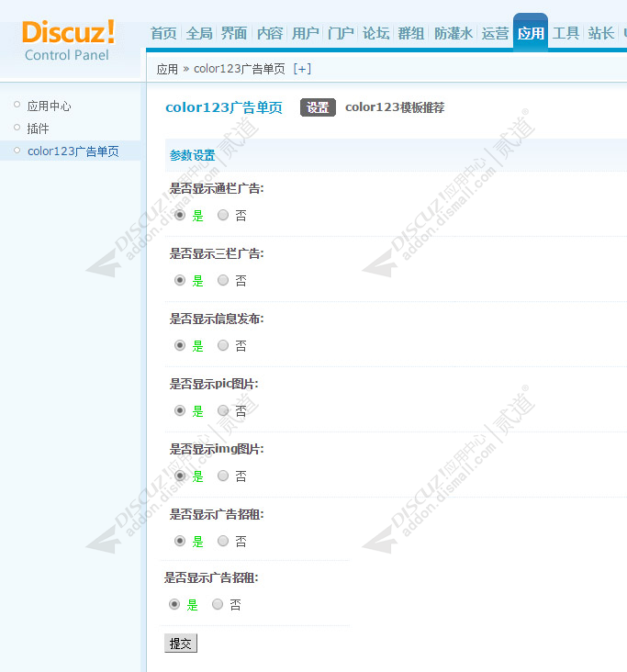Click the 是否显示img图片 label
Screen dimensions: 627x672
[217, 449]
